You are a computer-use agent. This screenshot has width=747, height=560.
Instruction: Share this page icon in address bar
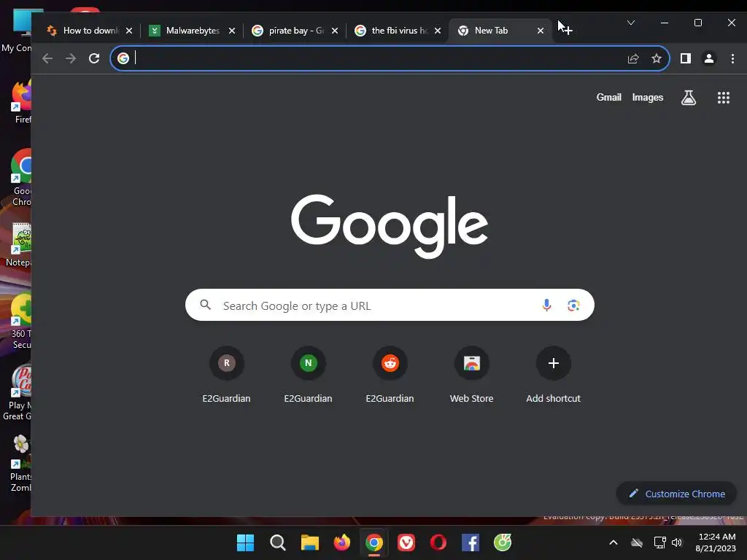pyautogui.click(x=633, y=58)
